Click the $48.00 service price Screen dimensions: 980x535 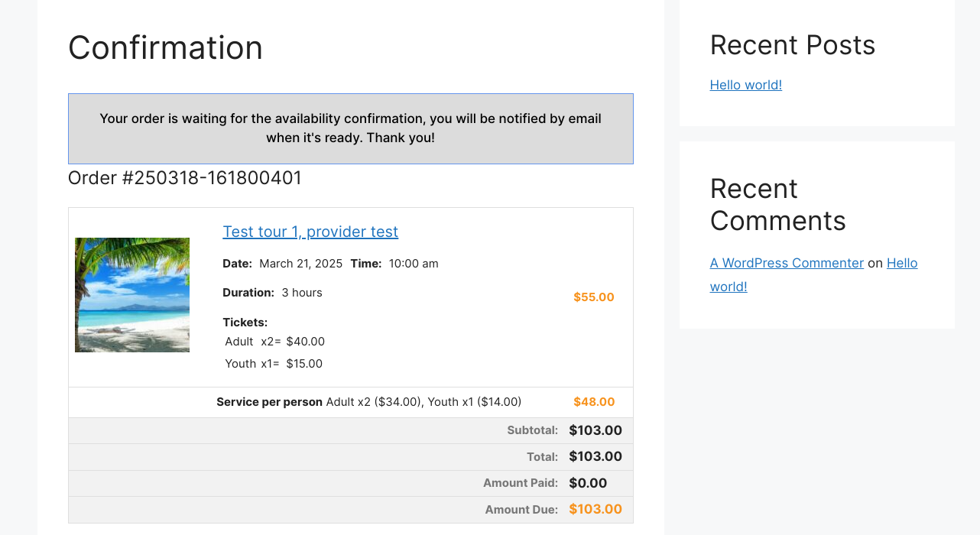594,402
